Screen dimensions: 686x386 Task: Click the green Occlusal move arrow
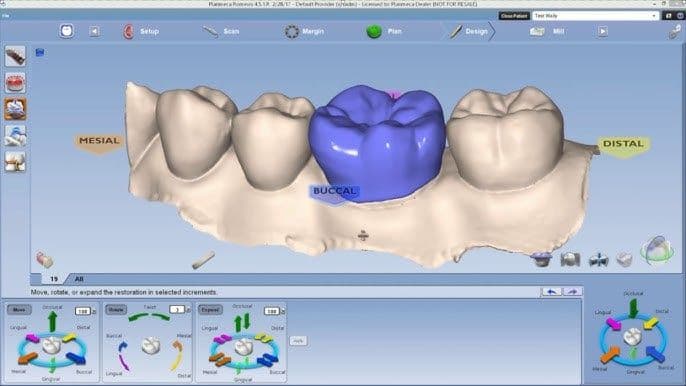point(52,321)
